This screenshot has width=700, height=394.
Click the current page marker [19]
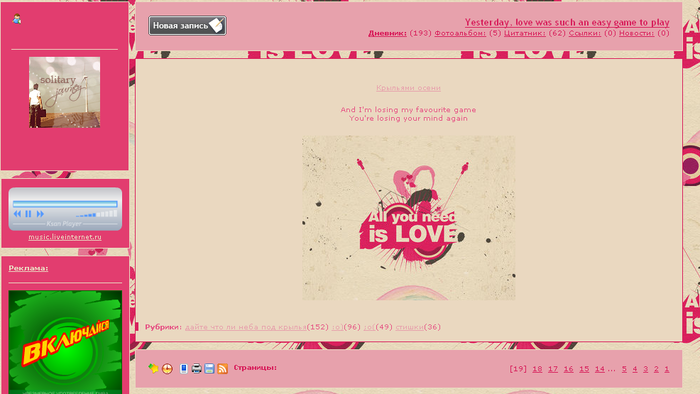(518, 369)
